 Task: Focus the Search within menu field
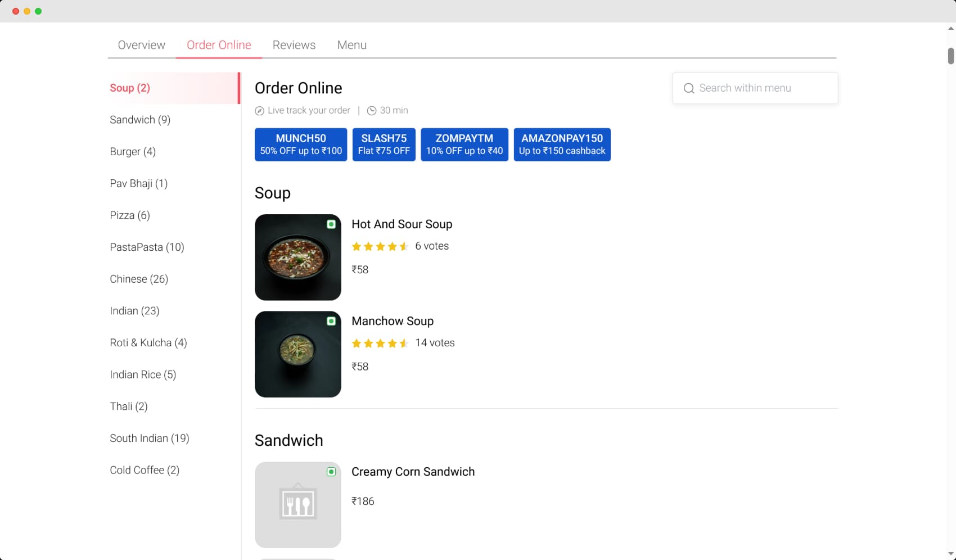(x=755, y=88)
